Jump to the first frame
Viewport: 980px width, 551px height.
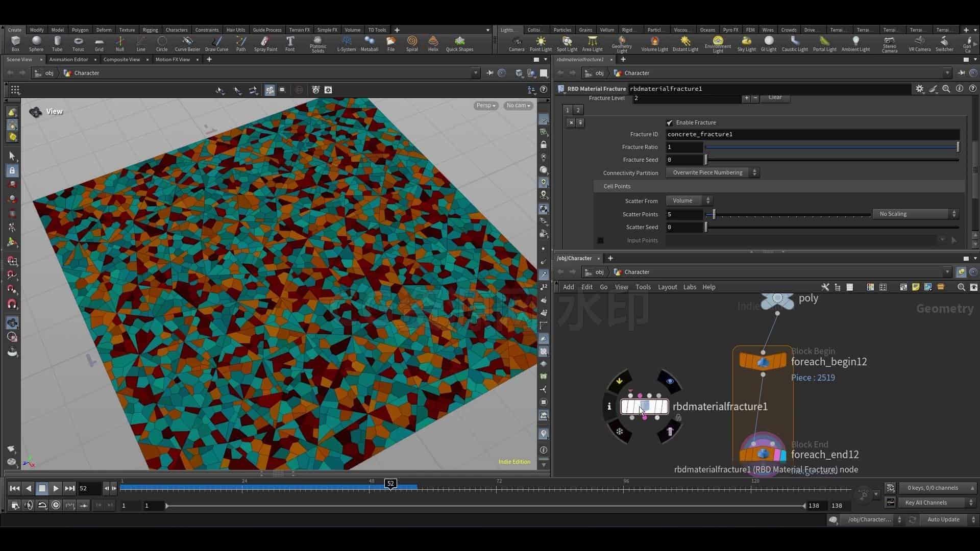(15, 488)
